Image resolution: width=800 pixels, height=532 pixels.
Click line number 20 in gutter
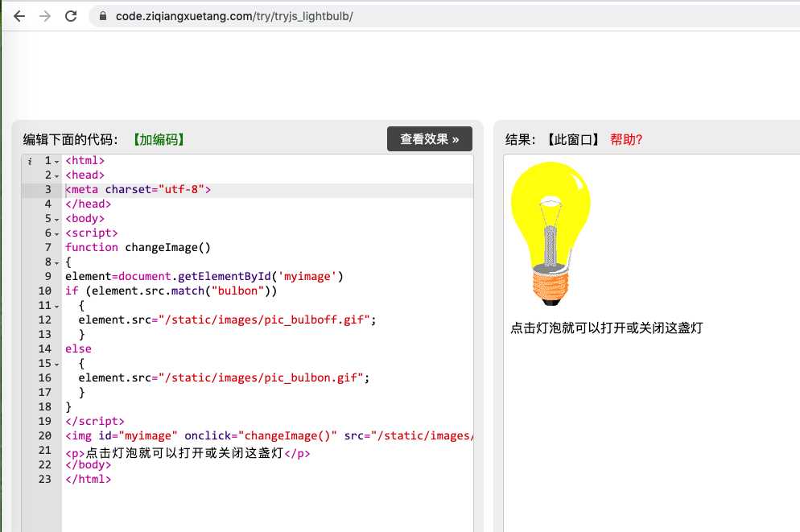[x=45, y=435]
